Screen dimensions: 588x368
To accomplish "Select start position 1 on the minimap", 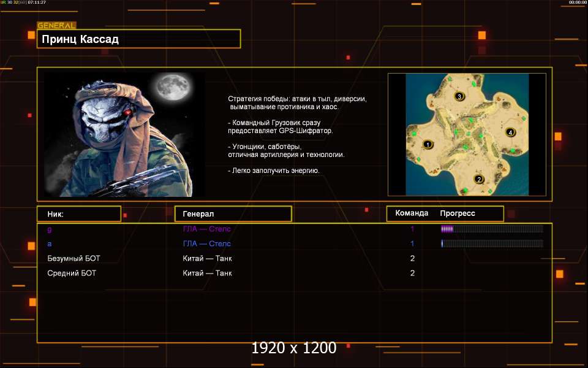I will tap(428, 144).
